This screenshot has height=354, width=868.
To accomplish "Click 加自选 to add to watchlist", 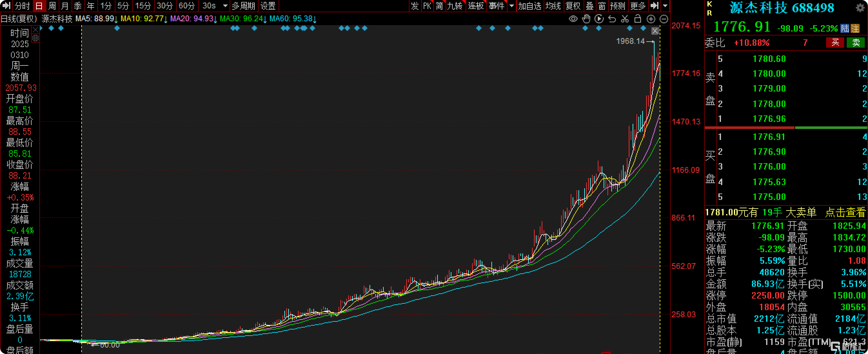I will coord(529,6).
